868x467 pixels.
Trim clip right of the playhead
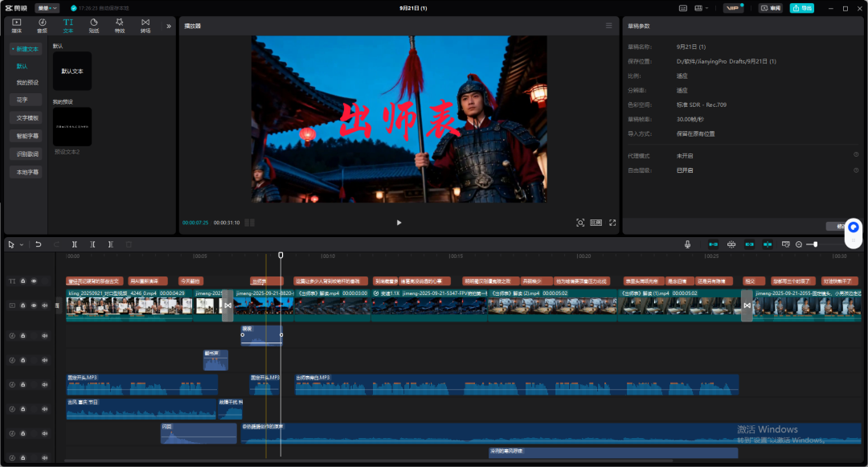click(x=111, y=244)
